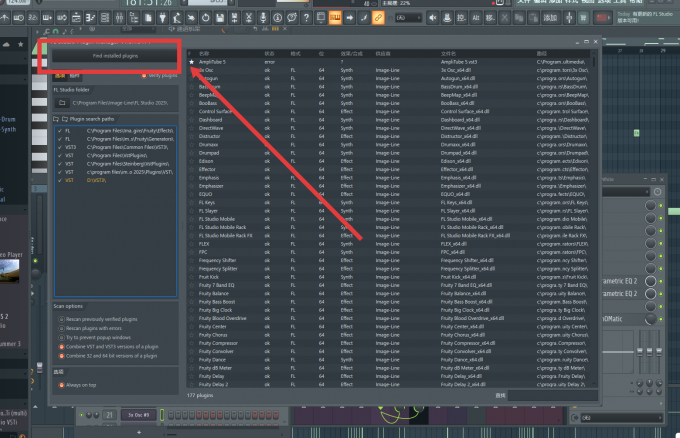Select the Fruity Delay 2 plugin row
Screen dimensions: 680x438
390,385
